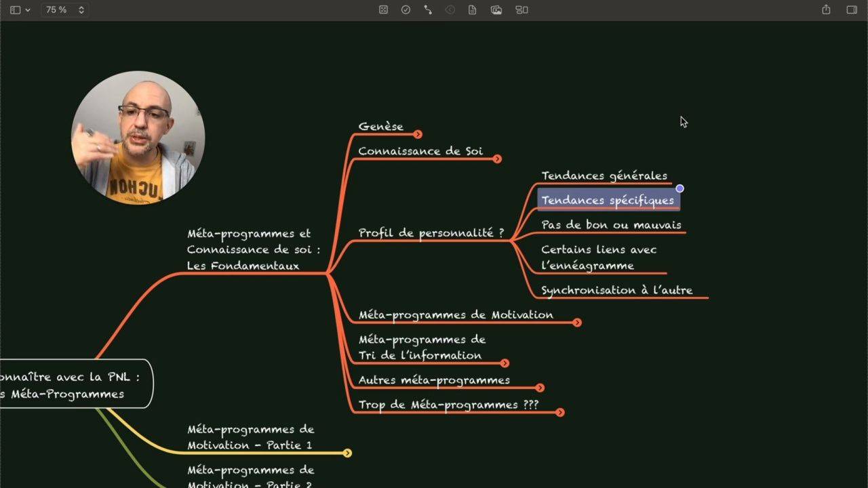Select the Motivation - Partie 1 node text
Viewport: 868px width, 488px height.
coord(250,437)
